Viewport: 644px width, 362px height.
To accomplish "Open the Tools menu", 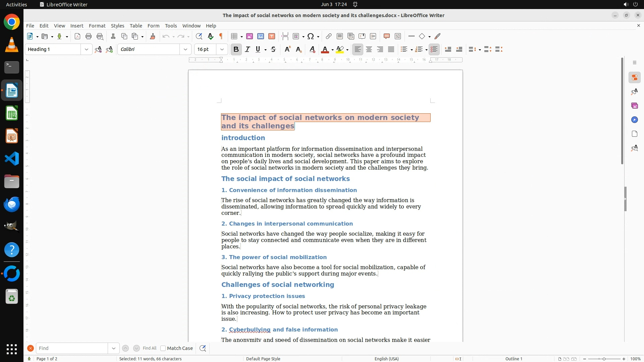I will tap(171, 25).
